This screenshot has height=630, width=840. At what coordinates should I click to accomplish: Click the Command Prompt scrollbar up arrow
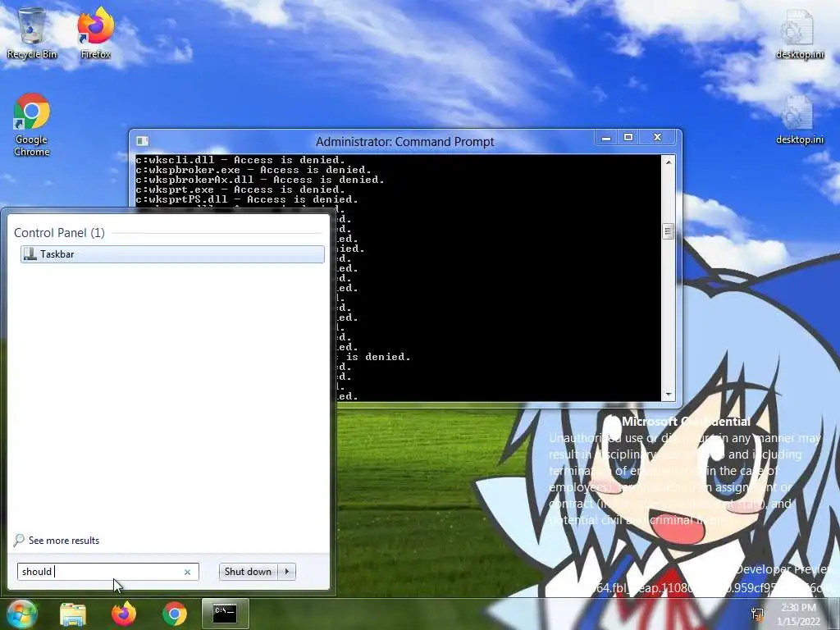[668, 162]
